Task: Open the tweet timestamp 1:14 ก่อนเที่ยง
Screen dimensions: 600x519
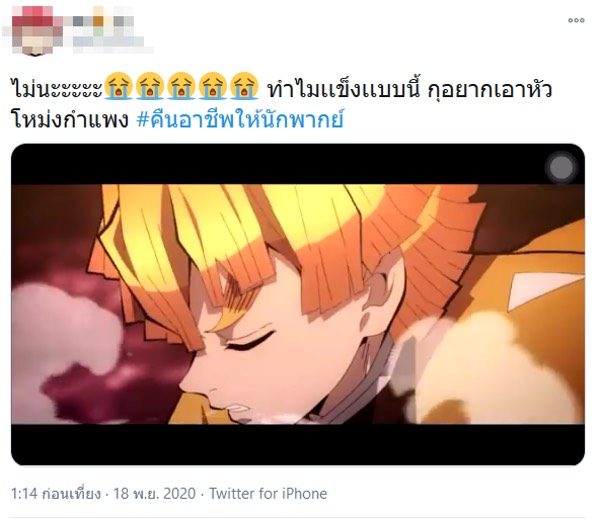Action: pos(56,493)
